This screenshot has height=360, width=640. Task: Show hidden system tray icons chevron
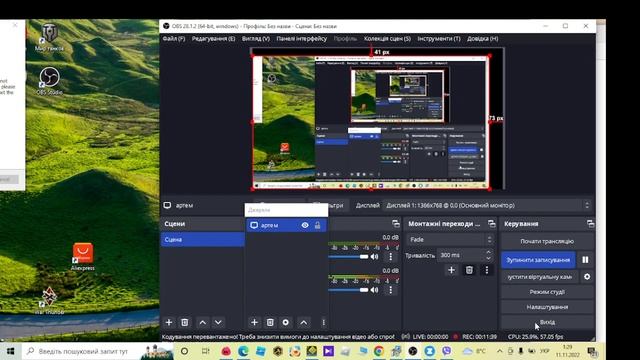(500, 351)
